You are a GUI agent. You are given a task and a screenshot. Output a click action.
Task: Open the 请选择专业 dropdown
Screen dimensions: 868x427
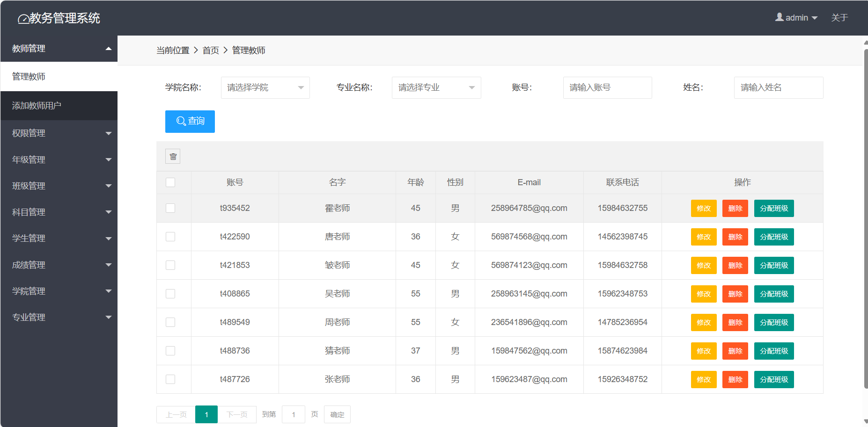[436, 87]
